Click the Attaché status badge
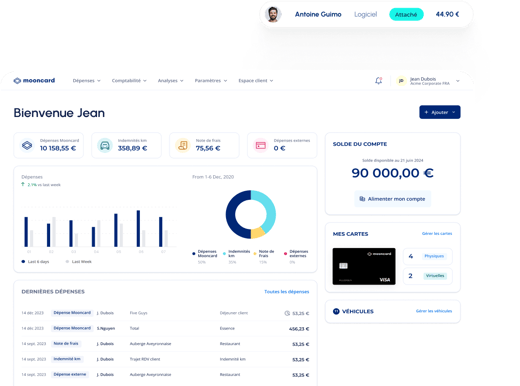Screen dimensions: 520x386 tap(406, 14)
